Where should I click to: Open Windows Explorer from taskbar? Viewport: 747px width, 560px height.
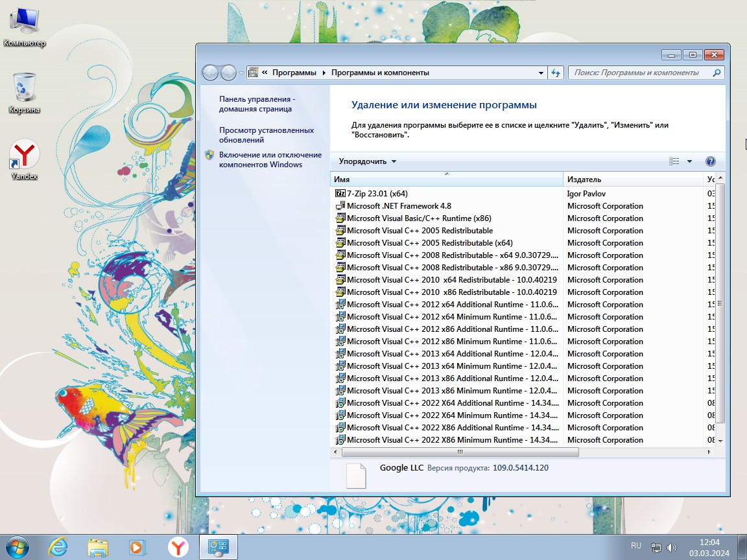pyautogui.click(x=98, y=548)
